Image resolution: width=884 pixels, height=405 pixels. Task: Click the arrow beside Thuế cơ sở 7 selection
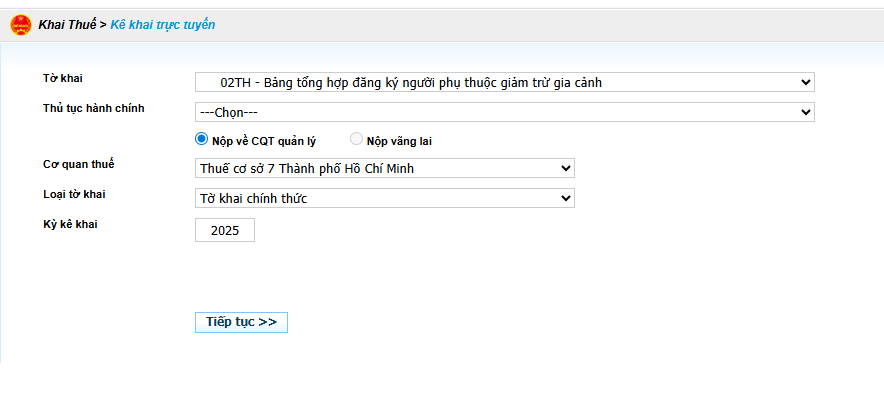click(x=566, y=168)
